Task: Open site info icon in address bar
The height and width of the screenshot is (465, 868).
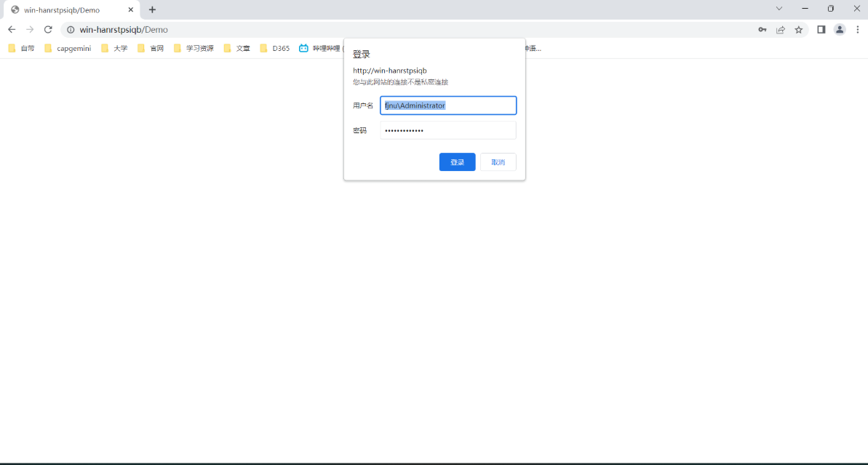Action: point(71,30)
